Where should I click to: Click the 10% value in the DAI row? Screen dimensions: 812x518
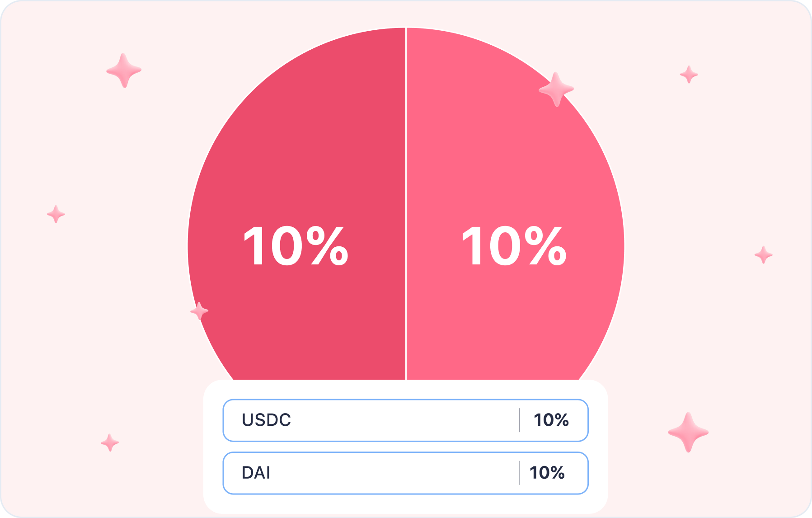[x=547, y=473]
